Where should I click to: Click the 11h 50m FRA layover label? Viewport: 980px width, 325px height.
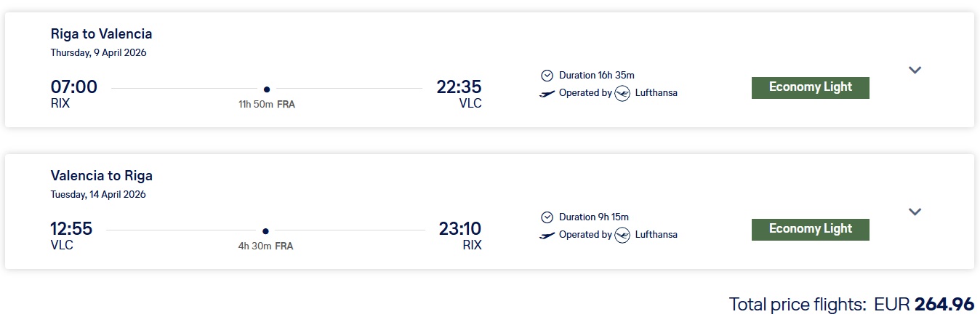coord(267,105)
